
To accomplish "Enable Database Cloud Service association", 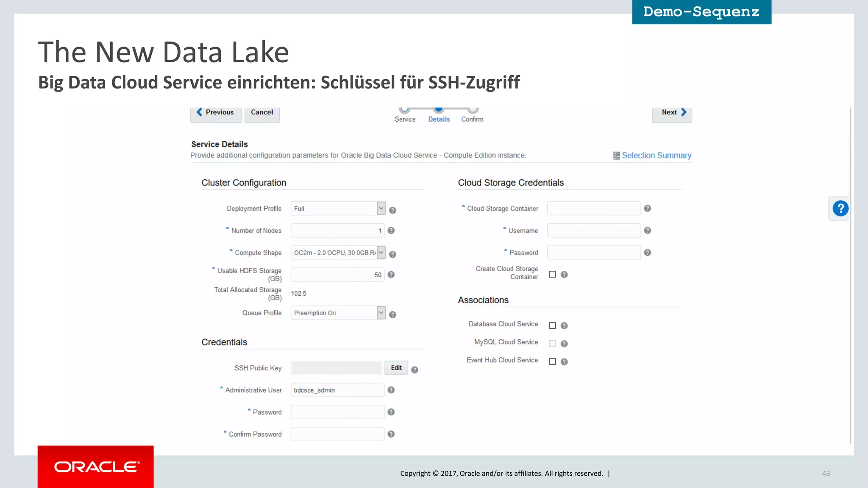I will pos(552,325).
